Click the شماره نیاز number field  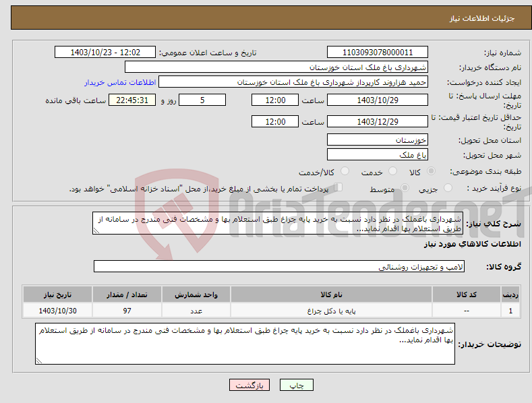pos(378,53)
